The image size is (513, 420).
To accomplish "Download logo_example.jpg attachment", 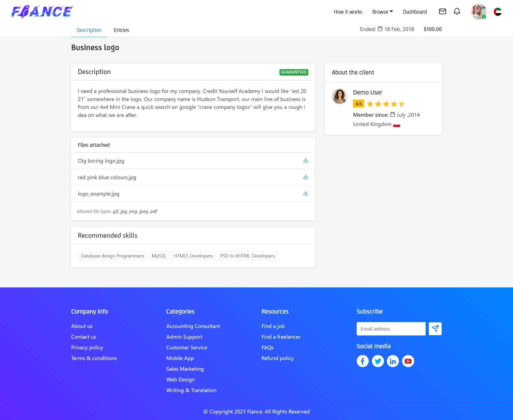I will tap(305, 193).
